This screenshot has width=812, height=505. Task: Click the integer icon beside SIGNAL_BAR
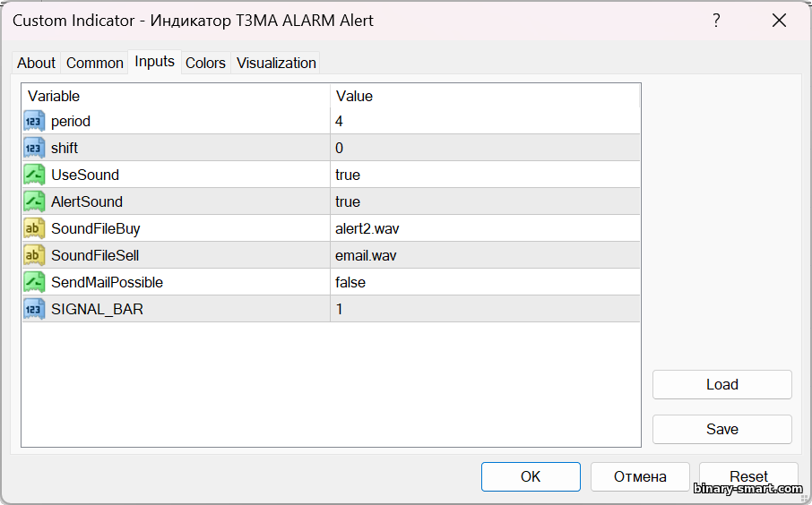tap(34, 310)
